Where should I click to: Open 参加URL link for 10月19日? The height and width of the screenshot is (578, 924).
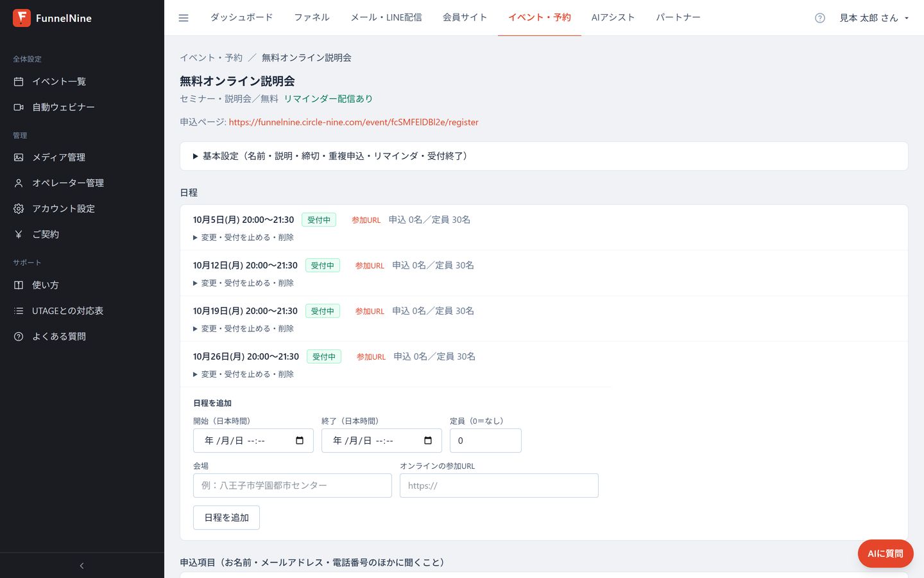coord(370,311)
